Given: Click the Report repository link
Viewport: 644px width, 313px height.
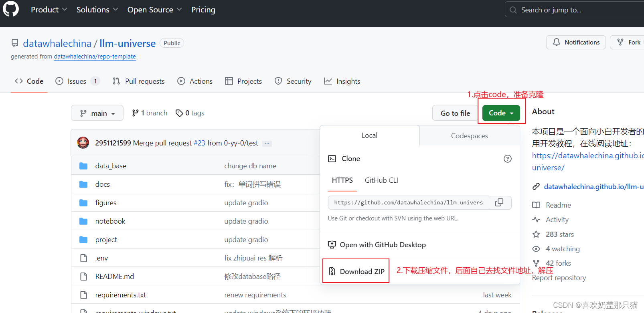Looking at the screenshot, I should tap(559, 278).
